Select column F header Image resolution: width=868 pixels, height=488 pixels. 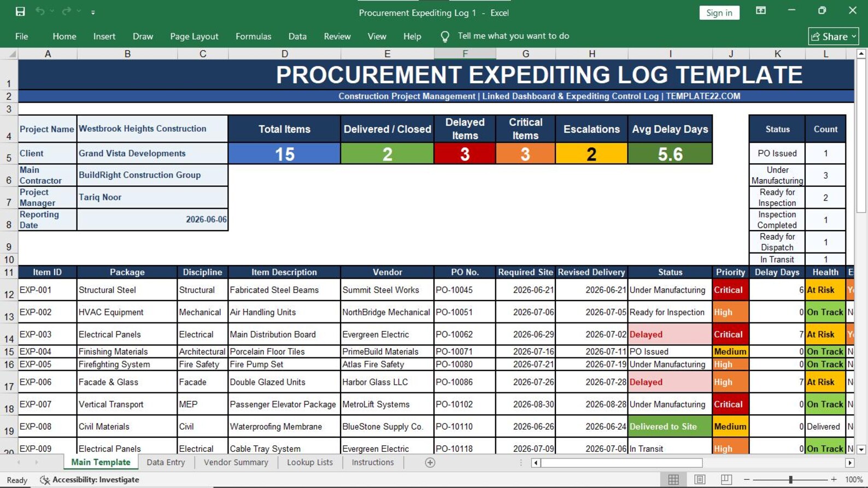pyautogui.click(x=465, y=54)
